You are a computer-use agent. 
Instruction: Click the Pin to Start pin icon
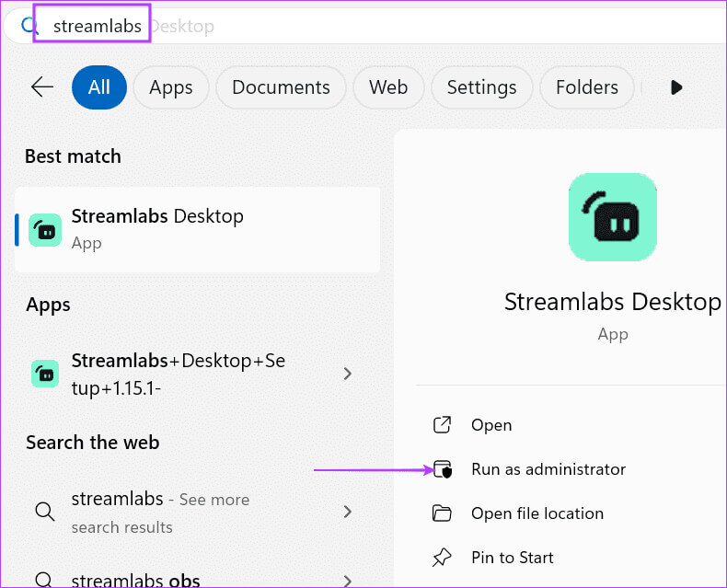[x=442, y=558]
